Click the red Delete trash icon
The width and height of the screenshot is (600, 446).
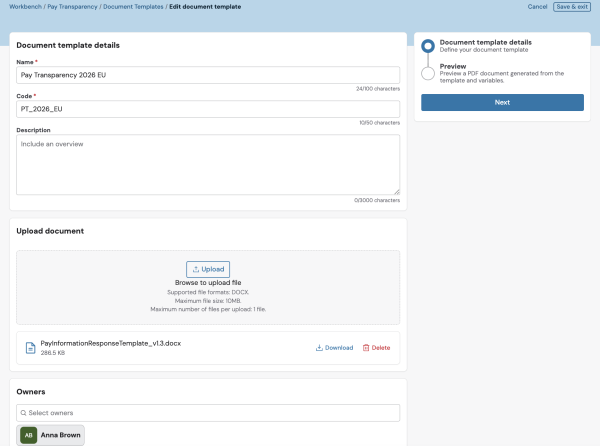click(x=366, y=348)
